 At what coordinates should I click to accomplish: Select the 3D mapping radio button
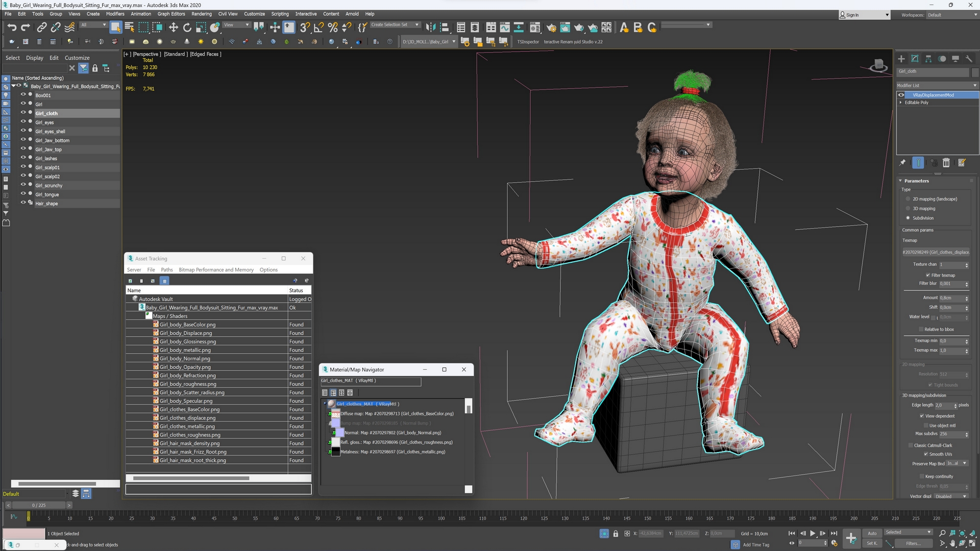[x=908, y=209]
